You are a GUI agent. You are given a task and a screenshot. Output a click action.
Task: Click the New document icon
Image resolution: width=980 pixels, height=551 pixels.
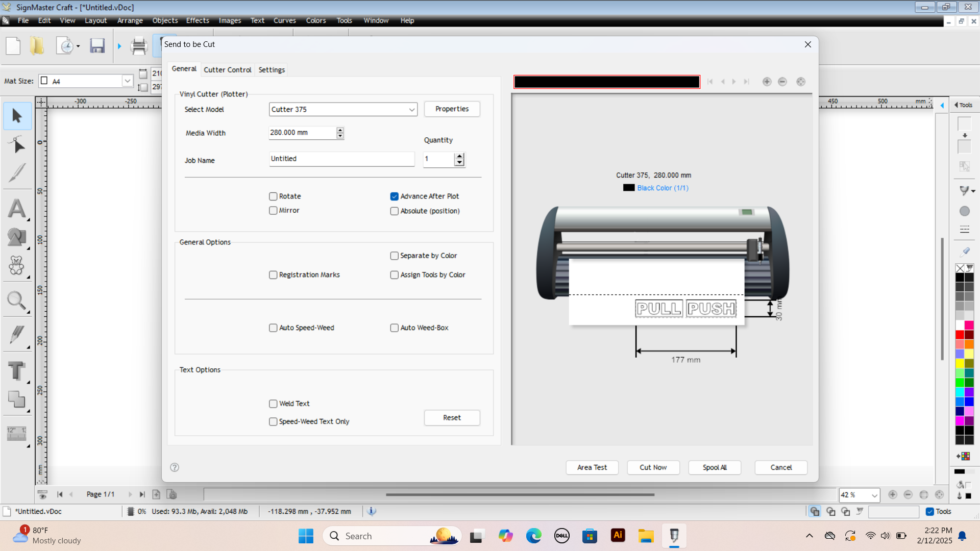13,46
